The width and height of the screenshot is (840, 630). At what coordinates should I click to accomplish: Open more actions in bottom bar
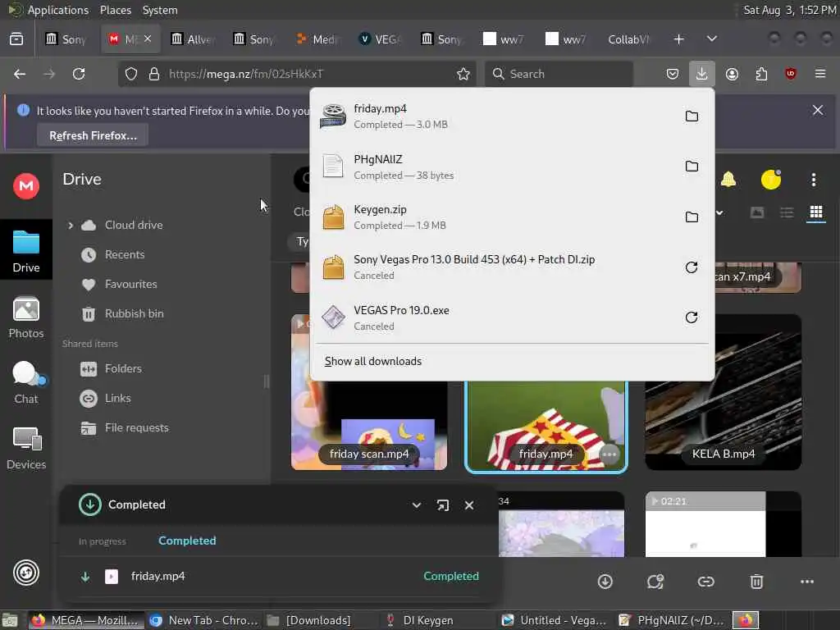click(x=807, y=582)
